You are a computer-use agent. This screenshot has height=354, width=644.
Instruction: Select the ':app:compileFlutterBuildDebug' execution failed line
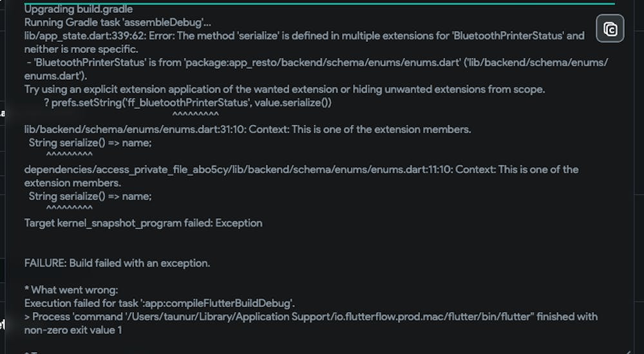(160, 304)
